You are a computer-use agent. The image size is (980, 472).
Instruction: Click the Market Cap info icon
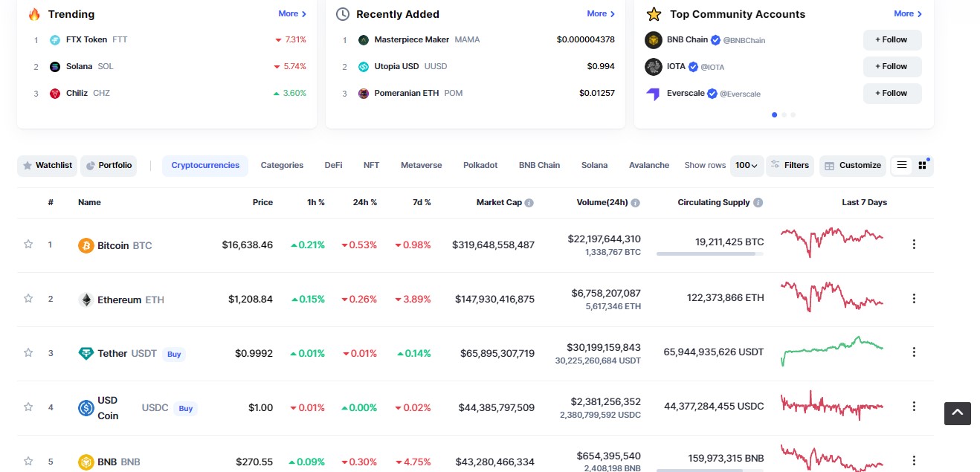point(529,203)
